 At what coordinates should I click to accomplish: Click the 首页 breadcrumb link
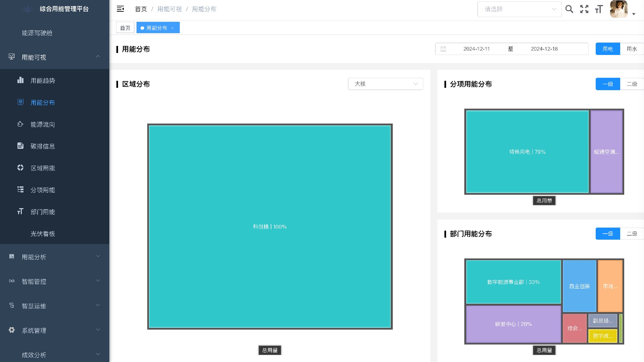(x=141, y=9)
